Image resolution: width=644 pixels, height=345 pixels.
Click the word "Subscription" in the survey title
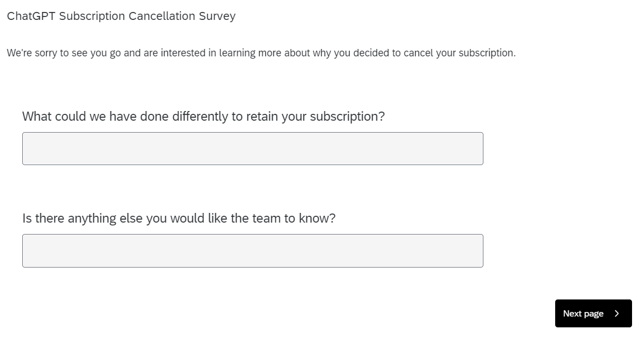92,16
